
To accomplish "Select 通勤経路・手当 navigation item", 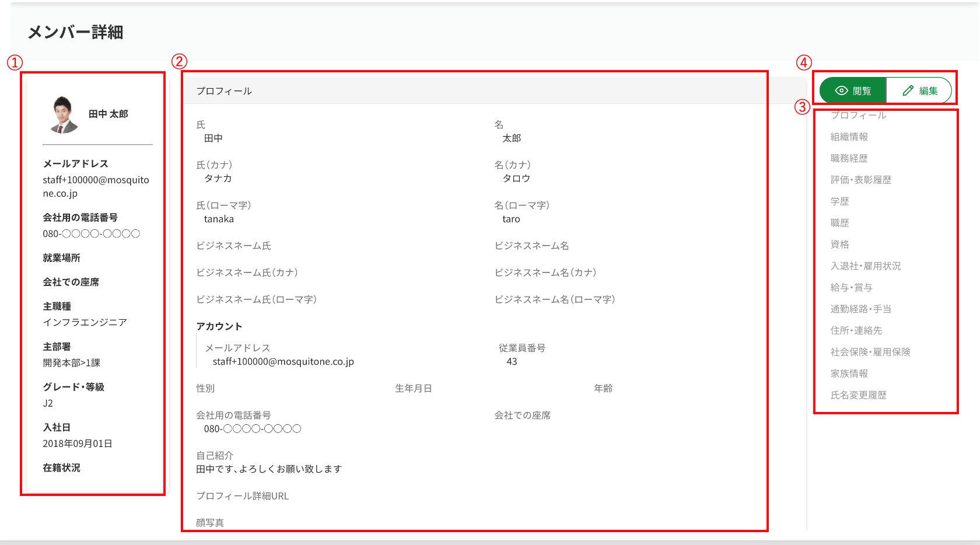I will (860, 309).
